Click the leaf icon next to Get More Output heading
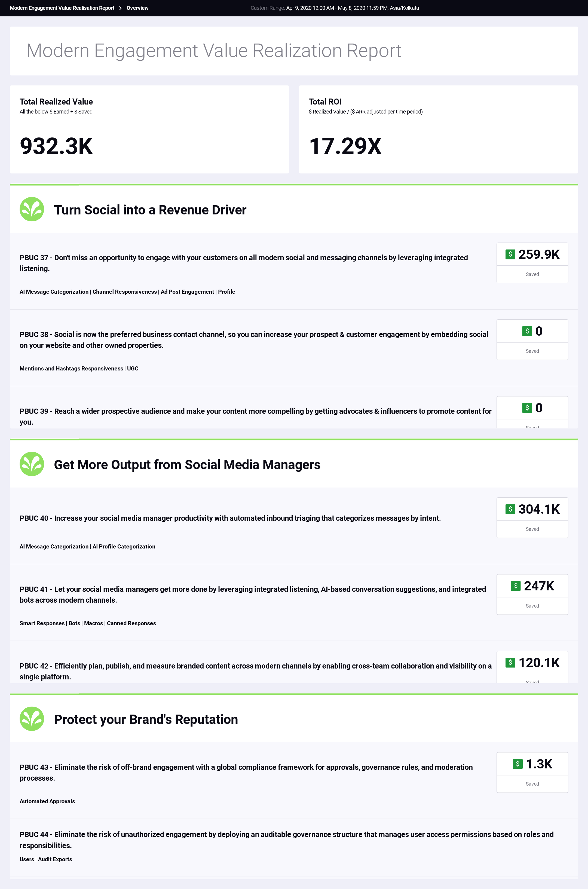Viewport: 588px width, 889px height. (32, 464)
